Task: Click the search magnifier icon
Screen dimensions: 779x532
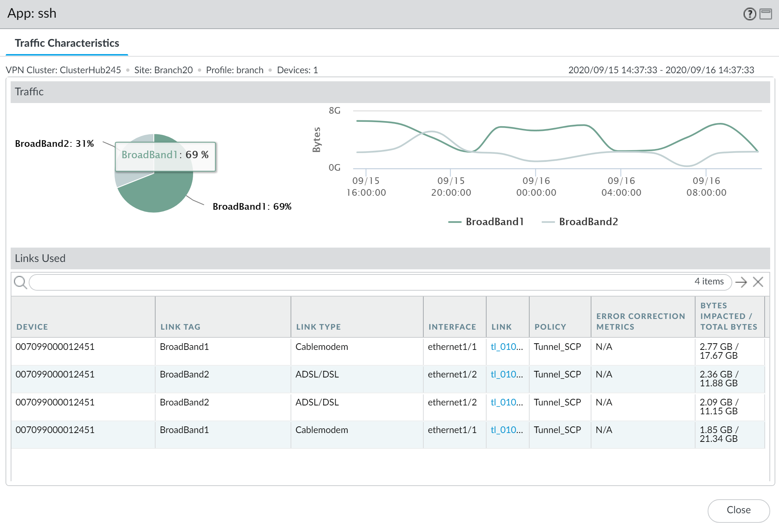Action: 20,283
